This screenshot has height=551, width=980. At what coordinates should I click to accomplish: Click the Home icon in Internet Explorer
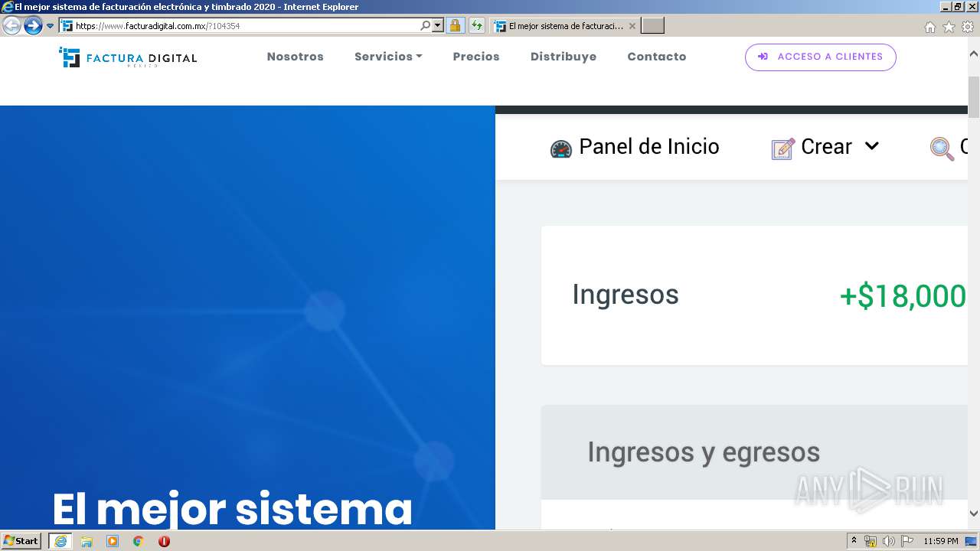[929, 27]
